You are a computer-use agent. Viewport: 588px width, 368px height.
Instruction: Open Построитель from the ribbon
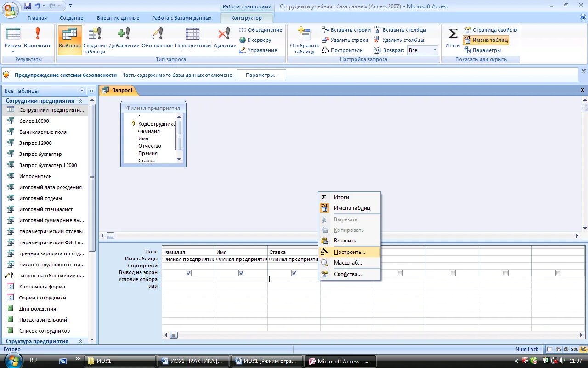342,50
